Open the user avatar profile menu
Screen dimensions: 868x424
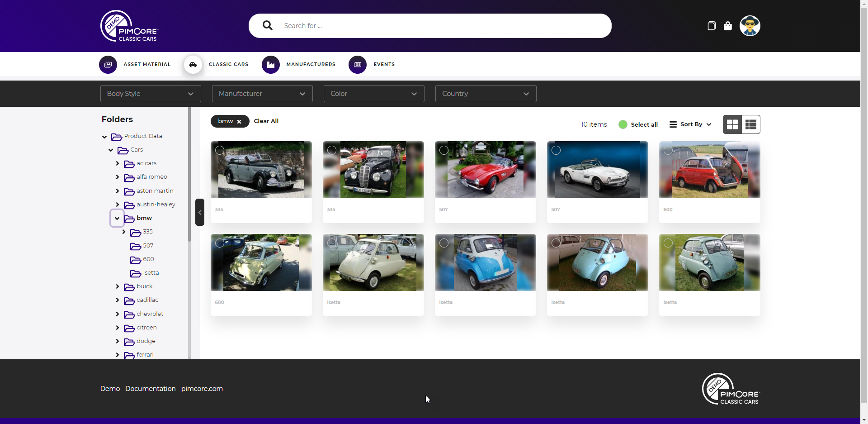point(750,26)
